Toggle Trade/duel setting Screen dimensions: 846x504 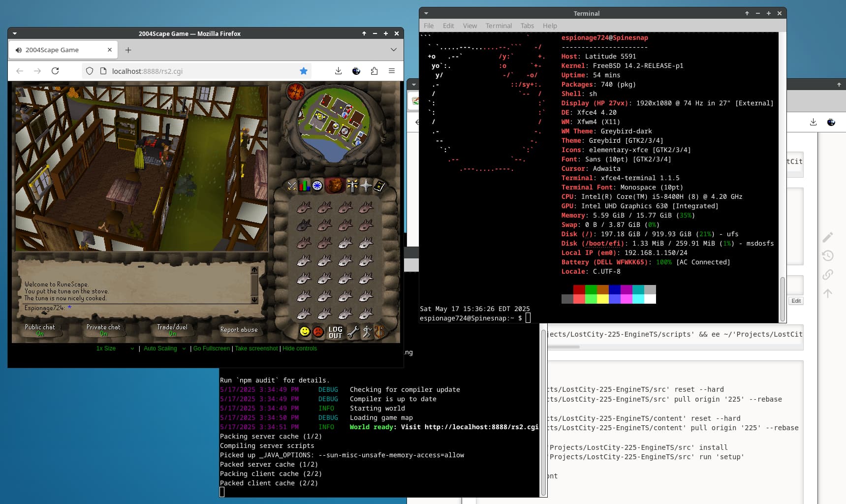(172, 330)
